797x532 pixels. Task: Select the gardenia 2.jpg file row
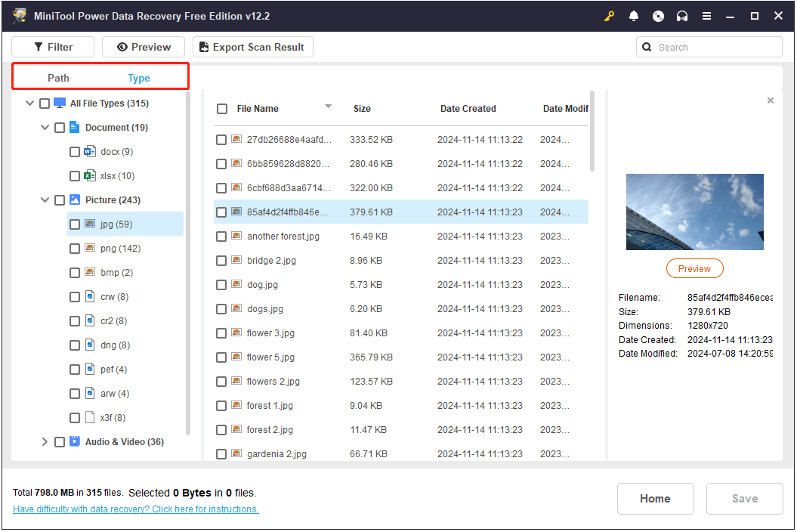(400, 453)
